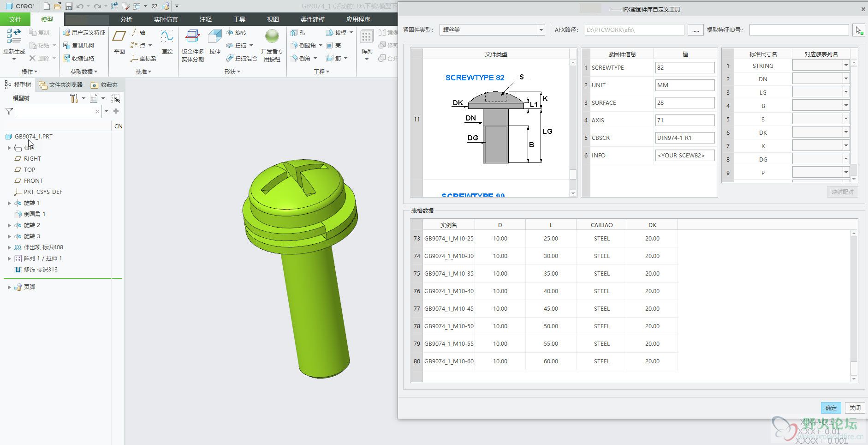Click the extract feature ID (提取特征ID号) input
This screenshot has height=445, width=868.
[799, 30]
